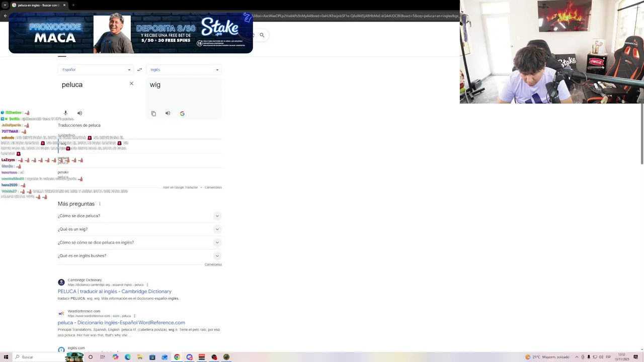The height and width of the screenshot is (362, 644).
Task: Open the WordReference peluca result
Action: pos(121,323)
